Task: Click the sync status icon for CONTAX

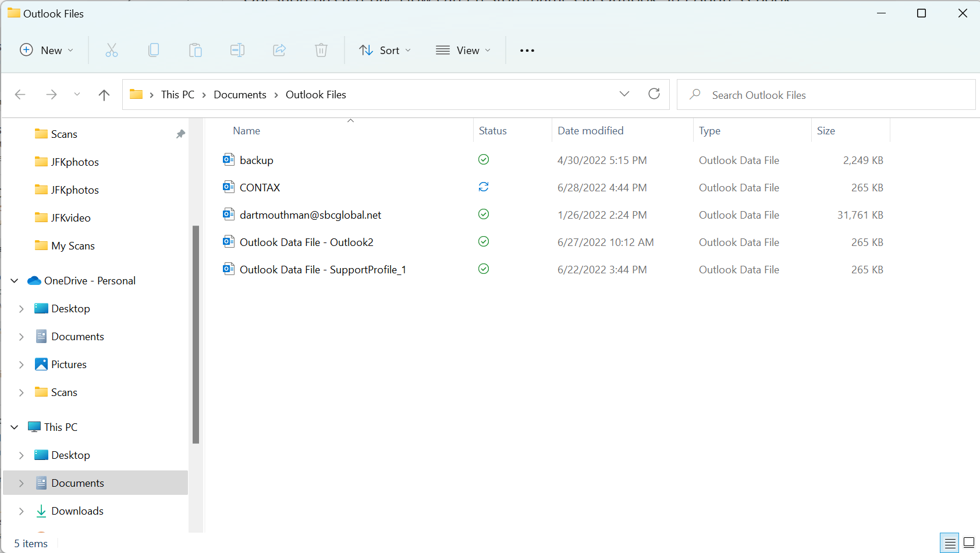Action: tap(484, 187)
